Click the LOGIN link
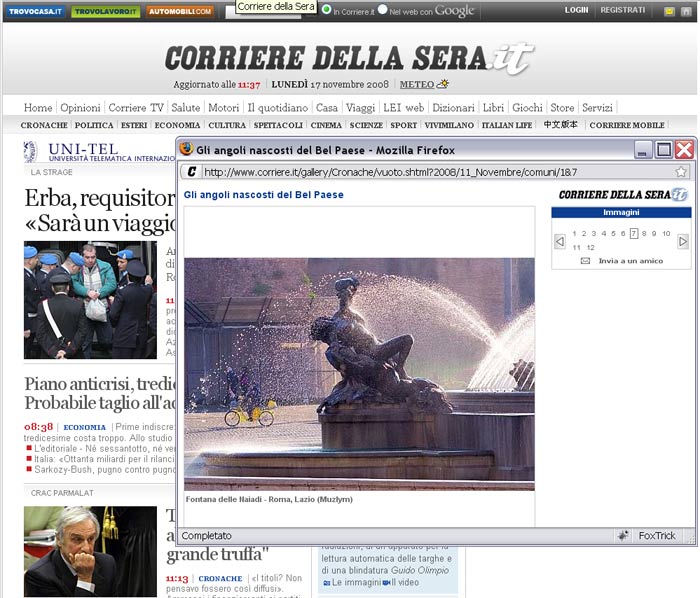 [576, 10]
